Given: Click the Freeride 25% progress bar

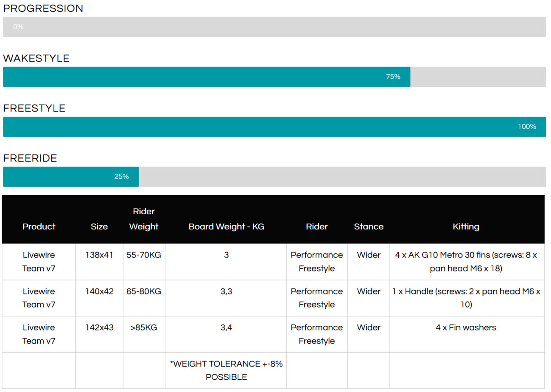Looking at the screenshot, I should 71,177.
